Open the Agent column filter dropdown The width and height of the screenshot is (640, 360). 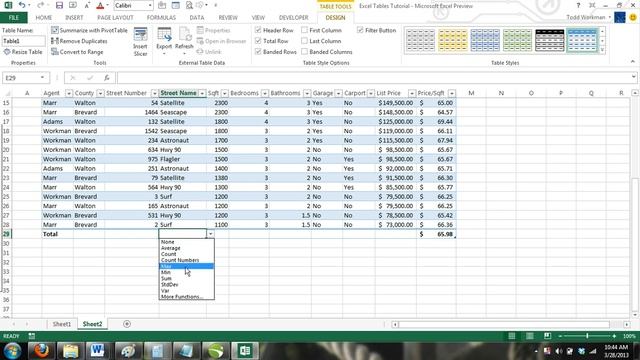point(69,93)
